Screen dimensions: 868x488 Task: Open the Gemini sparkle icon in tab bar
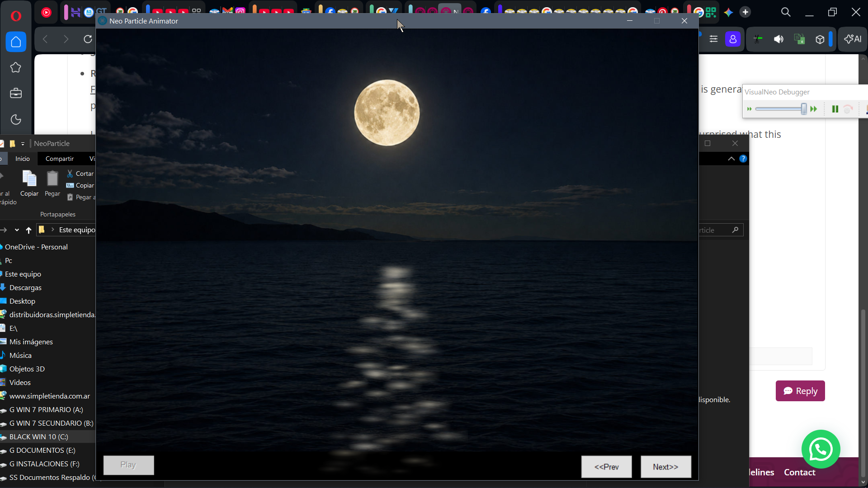tap(728, 13)
